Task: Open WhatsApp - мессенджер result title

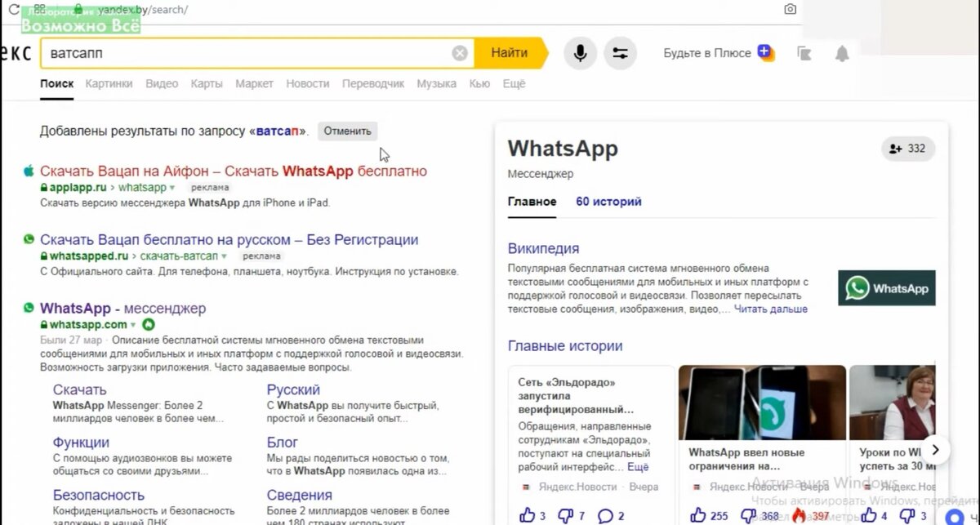Action: 122,309
